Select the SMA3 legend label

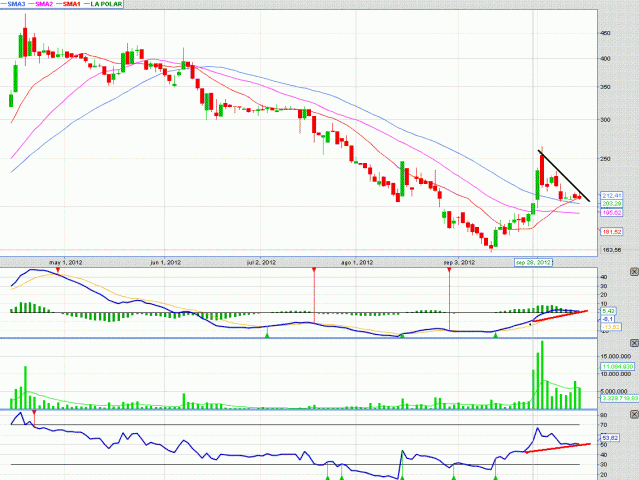coord(16,5)
